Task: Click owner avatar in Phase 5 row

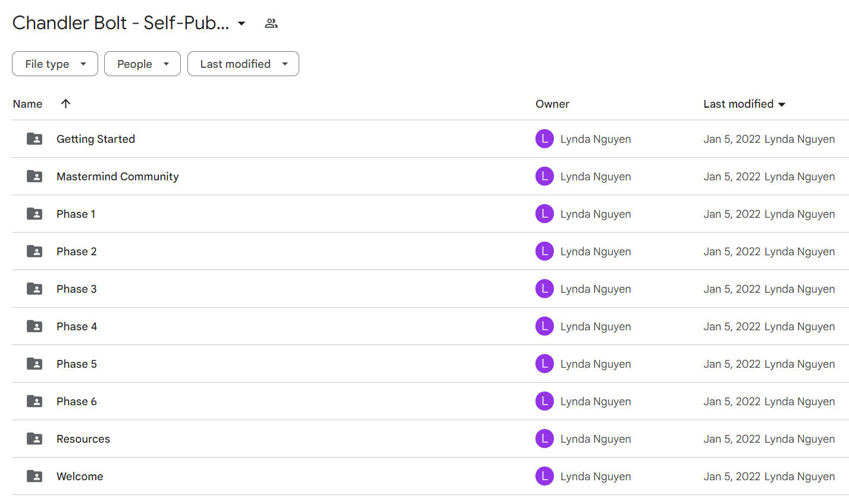Action: pos(544,364)
